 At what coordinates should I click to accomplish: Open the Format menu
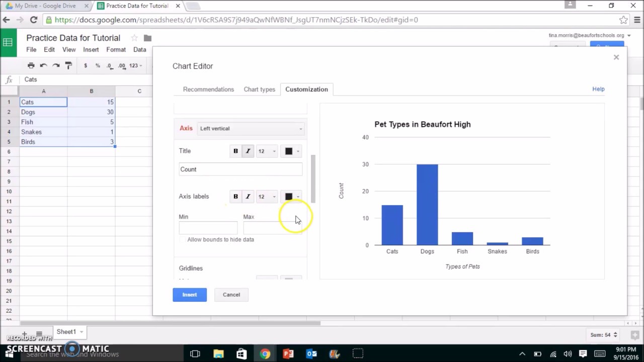116,50
